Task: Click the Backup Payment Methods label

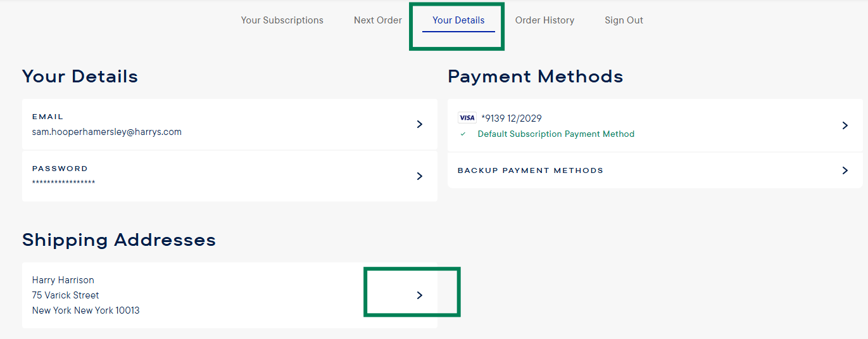Action: click(x=530, y=170)
